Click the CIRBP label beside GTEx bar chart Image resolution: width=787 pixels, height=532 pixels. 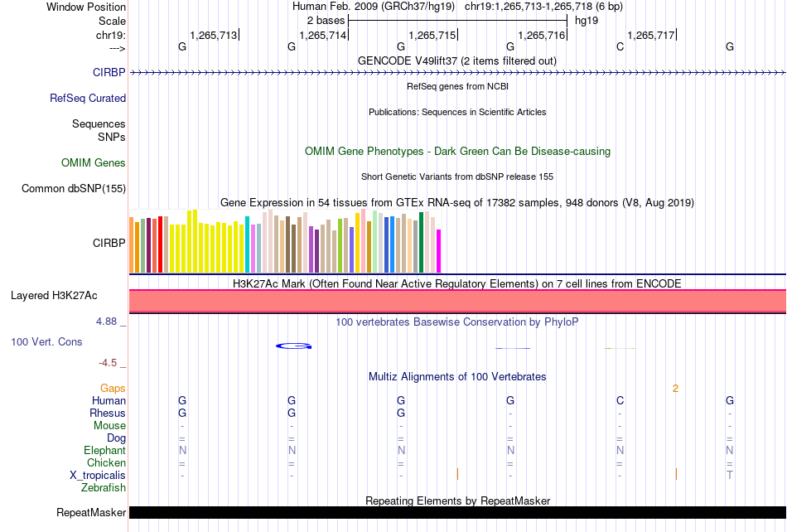[109, 243]
